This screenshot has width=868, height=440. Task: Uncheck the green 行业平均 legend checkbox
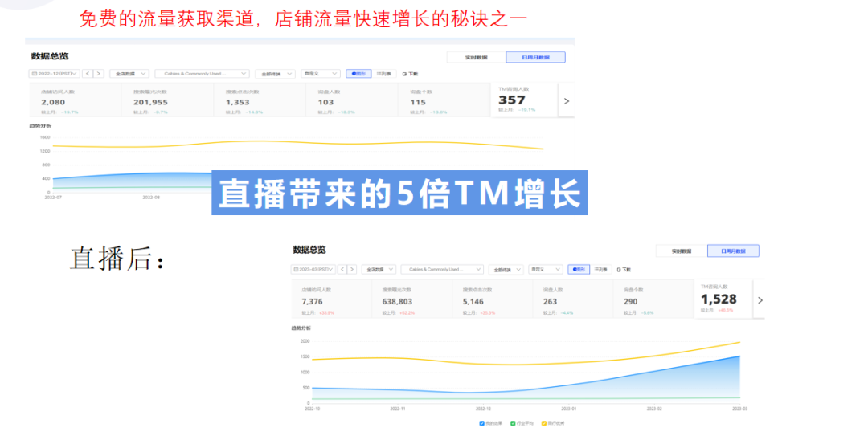[513, 423]
